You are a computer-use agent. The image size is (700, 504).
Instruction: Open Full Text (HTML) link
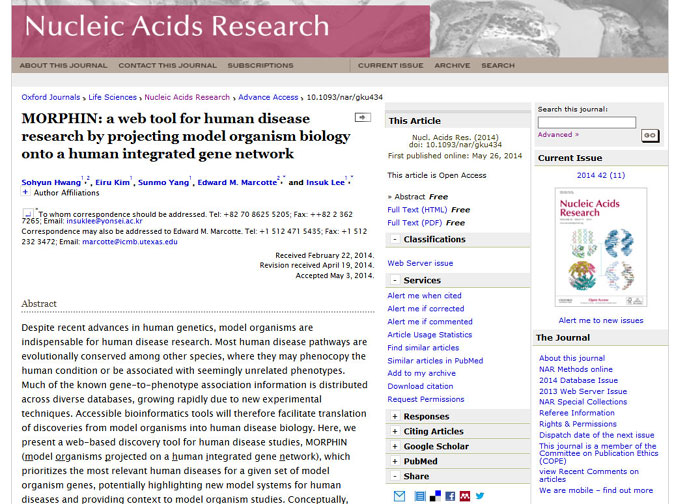coord(417,210)
